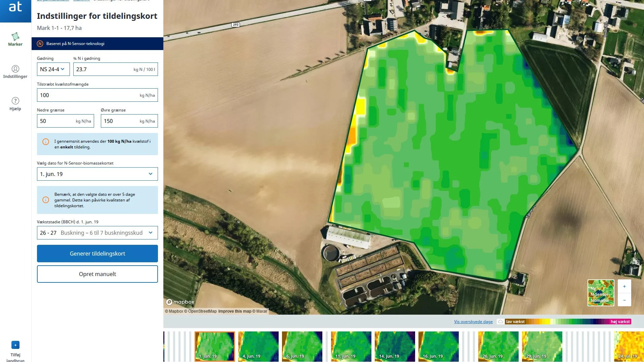The height and width of the screenshot is (362, 644).
Task: Click the Mark 1-1 - 17,7 ha subtitle
Action: coord(59,28)
